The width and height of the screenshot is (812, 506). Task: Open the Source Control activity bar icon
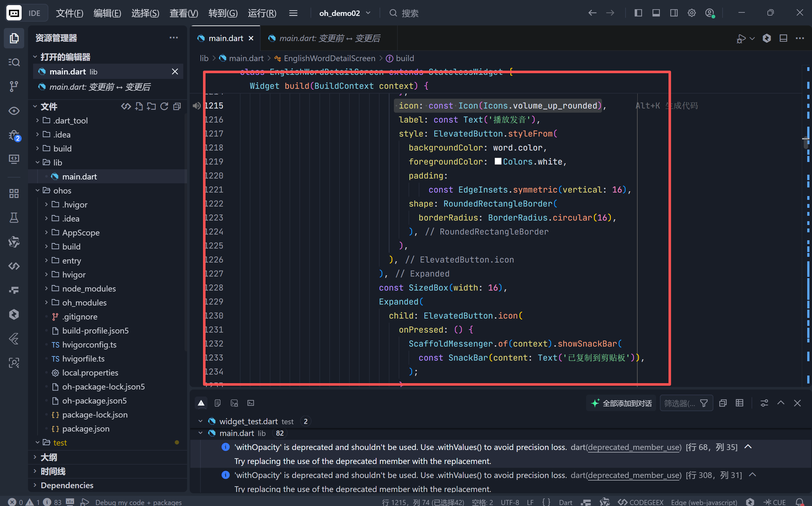[14, 86]
